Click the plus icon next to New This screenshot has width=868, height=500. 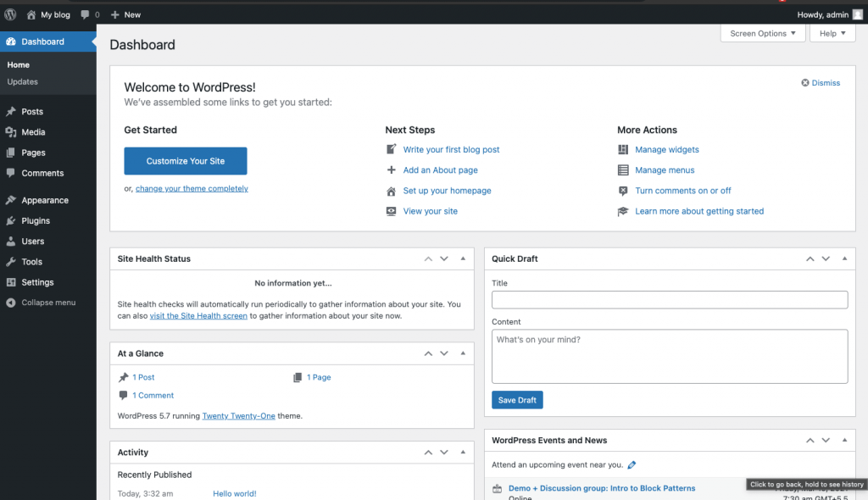click(115, 15)
